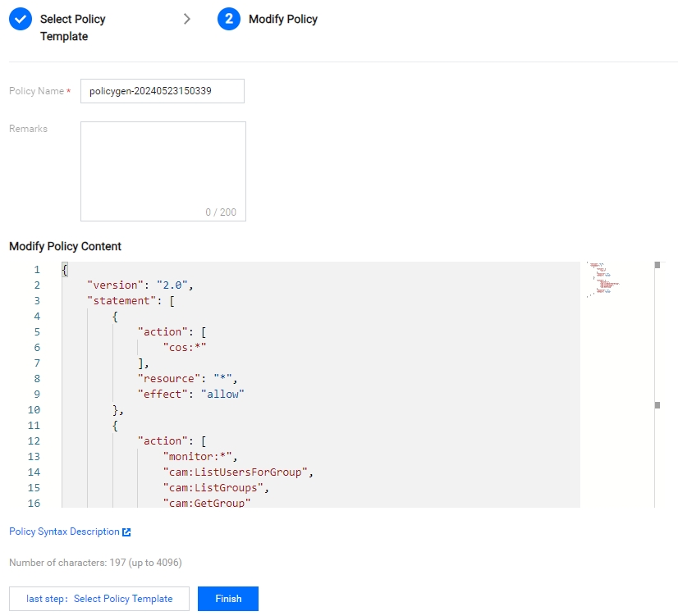Open the external link icon beside Policy Syntax Description
The width and height of the screenshot is (678, 616).
click(x=126, y=532)
